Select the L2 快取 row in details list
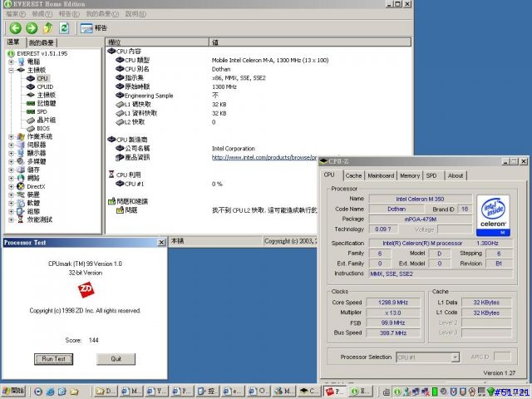This screenshot has width=532, height=399. coord(258,122)
